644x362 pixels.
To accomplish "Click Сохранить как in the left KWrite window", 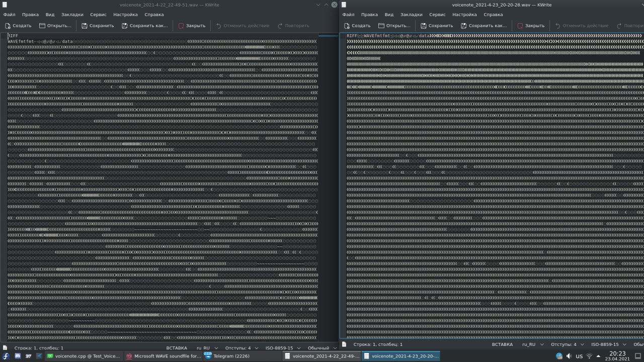I will tap(145, 26).
